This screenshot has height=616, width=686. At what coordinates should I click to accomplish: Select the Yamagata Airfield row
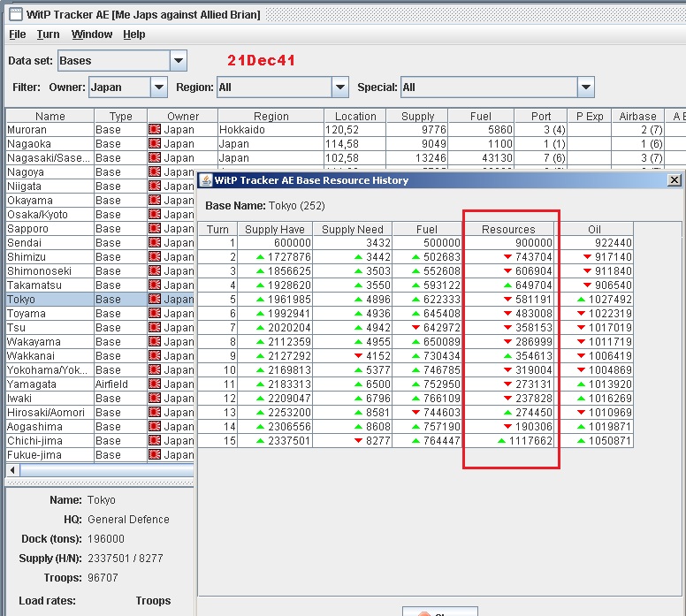tap(100, 384)
